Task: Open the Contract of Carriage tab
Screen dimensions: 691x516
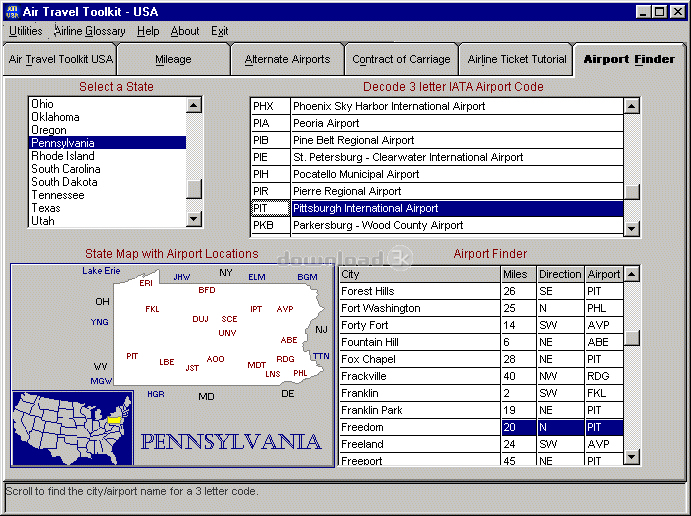Action: click(401, 60)
